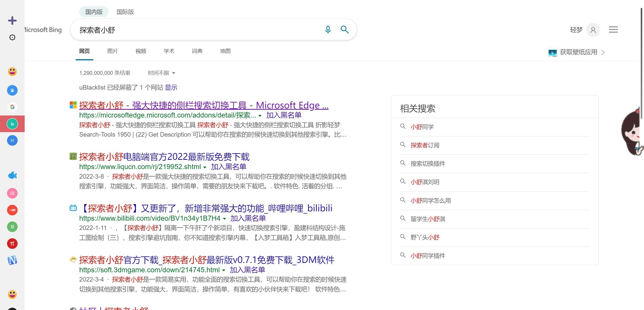This screenshot has height=310, width=644.
Task: Click 加入黑名单 next to 3dmgame.com URL
Action: 247,270
